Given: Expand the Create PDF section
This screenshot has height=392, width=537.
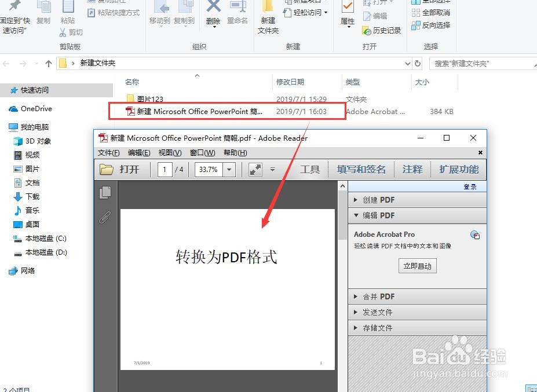Looking at the screenshot, I should tap(417, 200).
